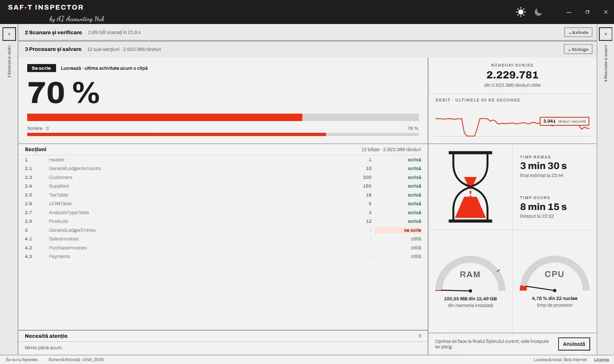This screenshot has height=364, width=614.
Task: Select the Header section row
Action: click(223, 160)
